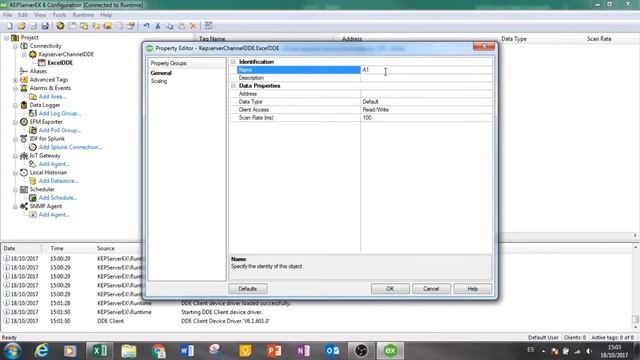Collapse the Data Logger node
This screenshot has width=640, height=360.
coord(16,105)
